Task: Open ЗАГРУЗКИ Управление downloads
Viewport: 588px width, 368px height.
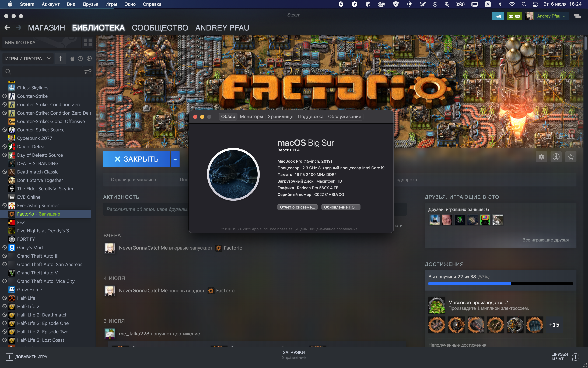Action: pos(294,355)
